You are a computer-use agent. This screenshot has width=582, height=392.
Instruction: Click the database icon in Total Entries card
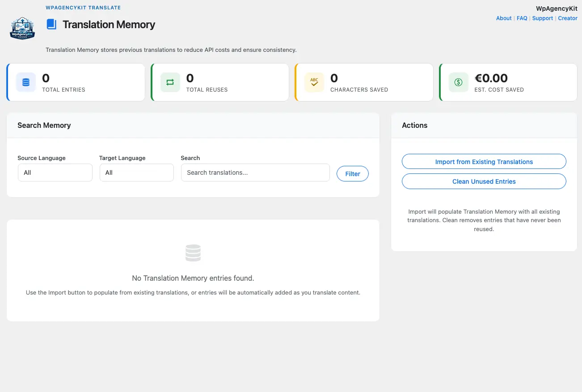pyautogui.click(x=26, y=82)
